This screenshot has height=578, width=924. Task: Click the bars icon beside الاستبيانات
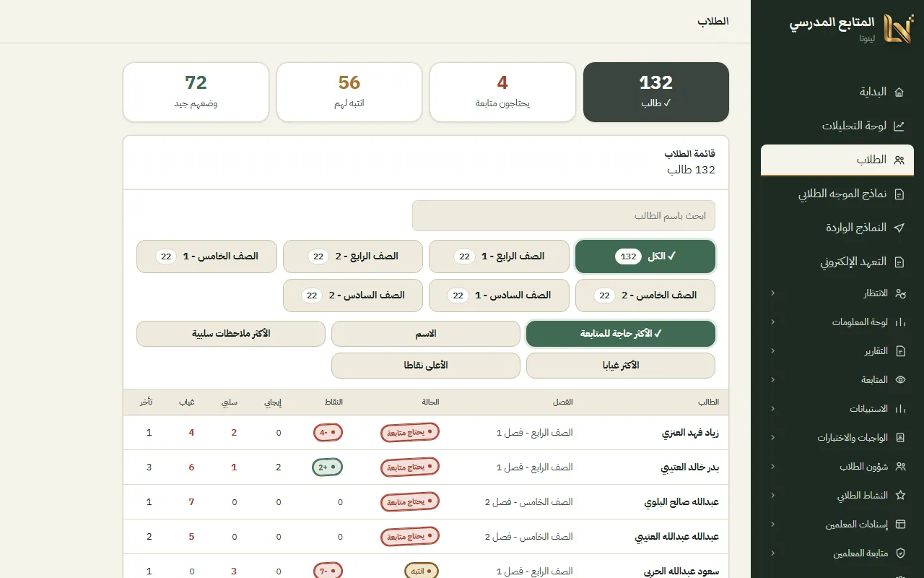pos(900,409)
